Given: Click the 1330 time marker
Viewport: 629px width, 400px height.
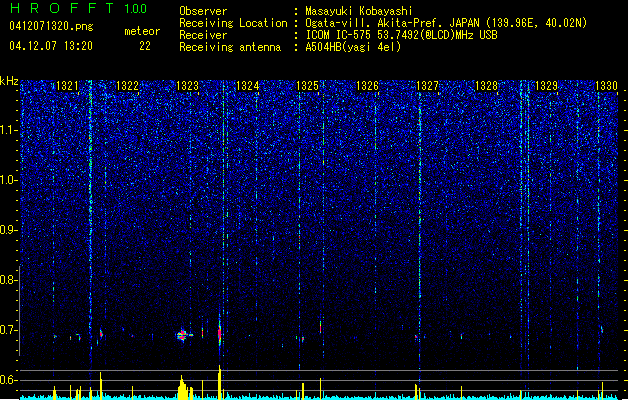Looking at the screenshot, I should (606, 85).
